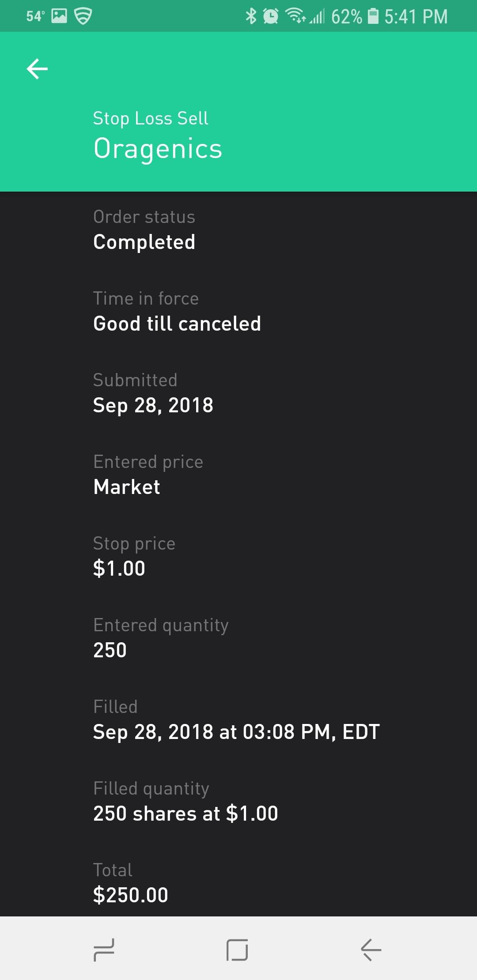Tap the Stop Loss Sell heading
Image resolution: width=477 pixels, height=980 pixels.
pyautogui.click(x=151, y=118)
